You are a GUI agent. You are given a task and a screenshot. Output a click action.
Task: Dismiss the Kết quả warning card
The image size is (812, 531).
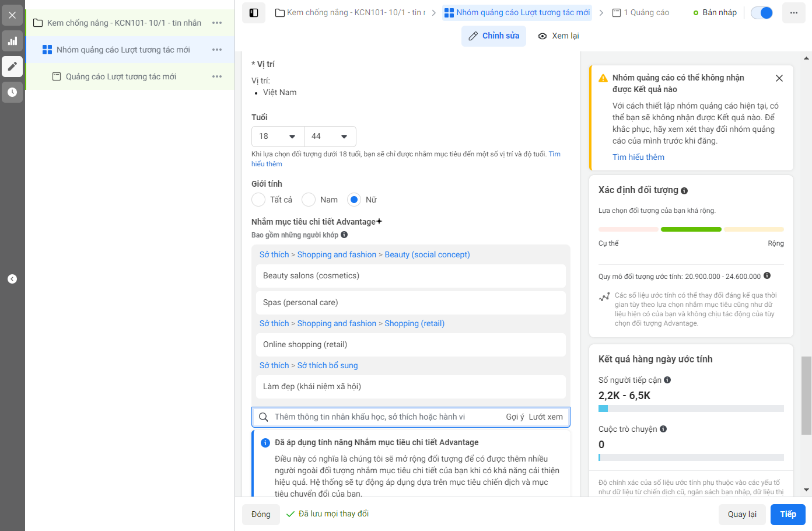pyautogui.click(x=779, y=78)
